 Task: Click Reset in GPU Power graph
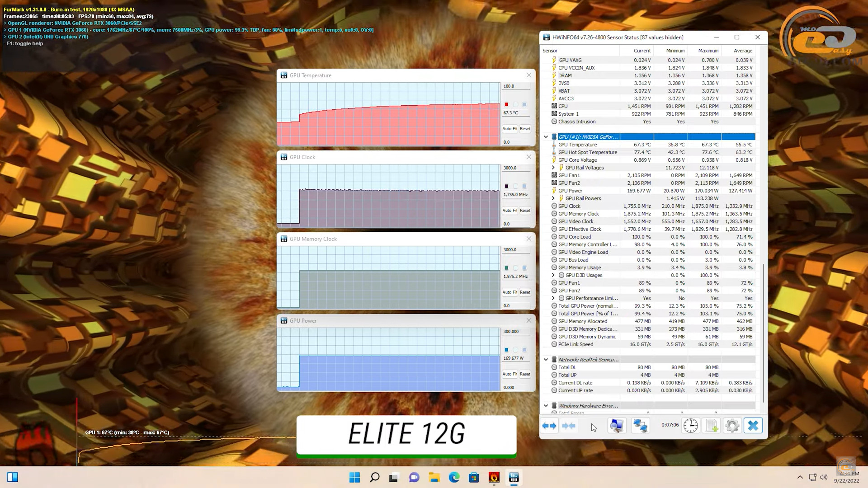point(525,374)
